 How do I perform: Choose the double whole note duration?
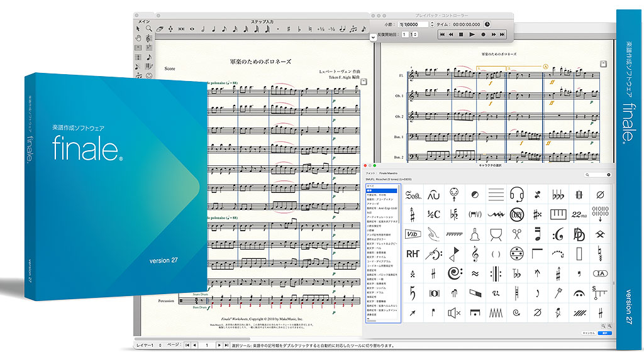point(181,29)
